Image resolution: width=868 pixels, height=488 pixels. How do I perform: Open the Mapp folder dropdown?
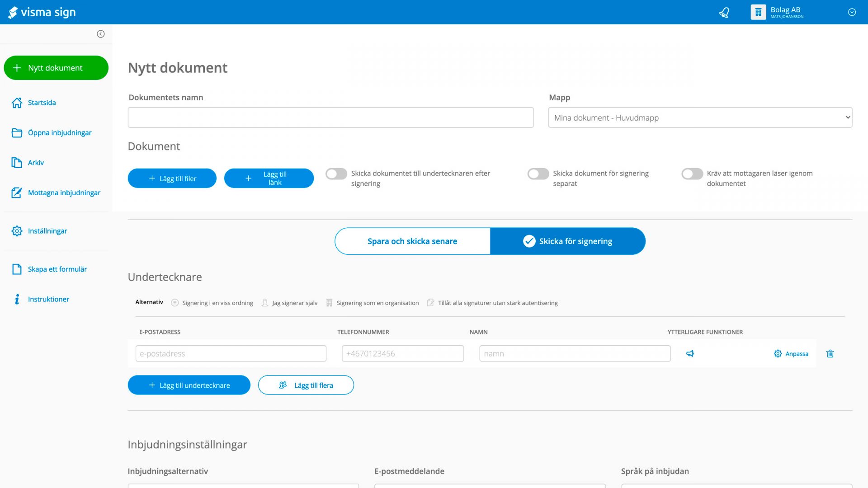pos(700,117)
